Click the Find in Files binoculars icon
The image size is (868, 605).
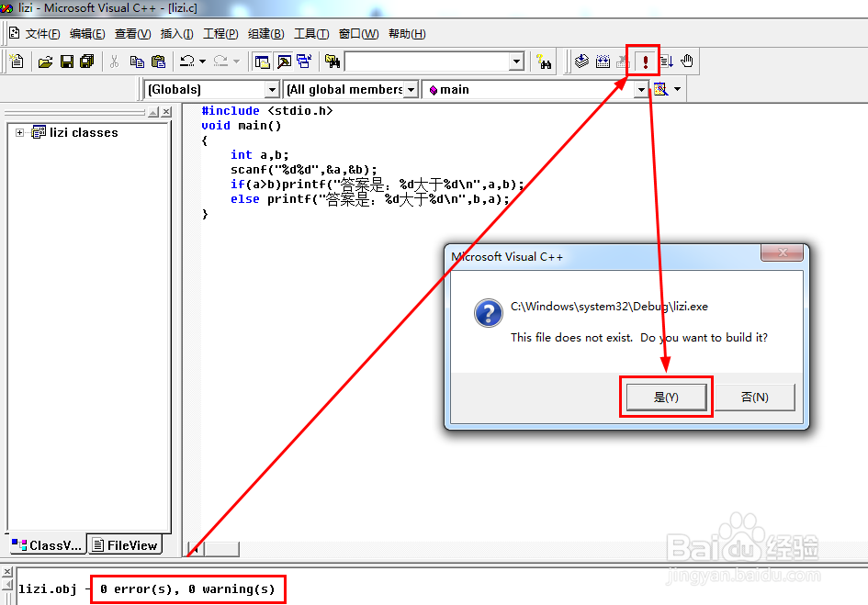pos(333,62)
